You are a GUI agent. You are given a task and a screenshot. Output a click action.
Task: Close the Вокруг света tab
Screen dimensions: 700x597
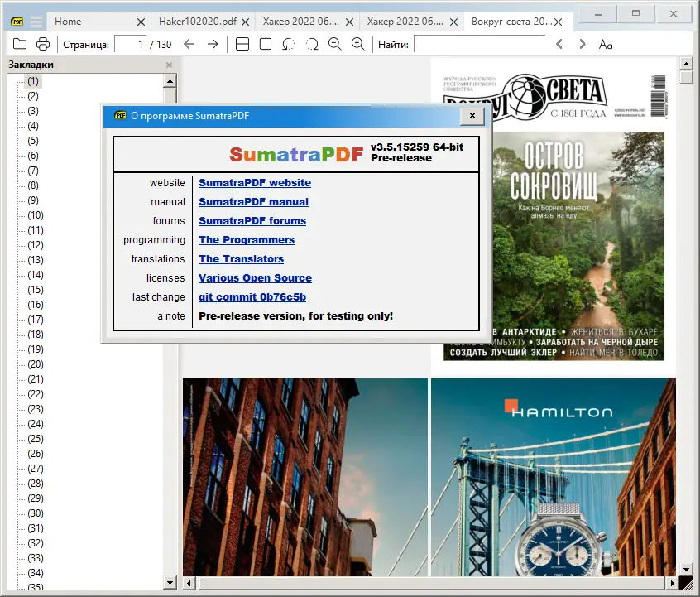pyautogui.click(x=558, y=22)
